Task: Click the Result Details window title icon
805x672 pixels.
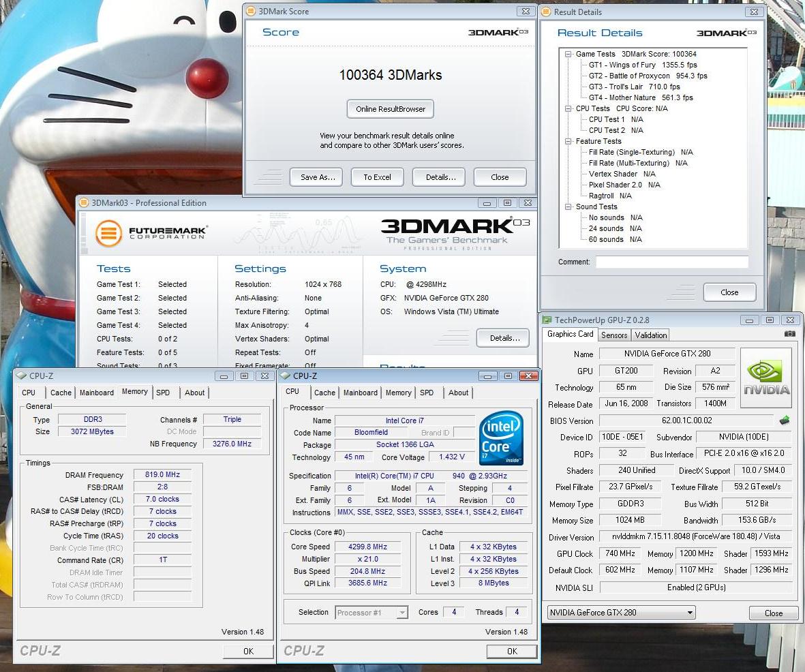Action: (x=546, y=12)
